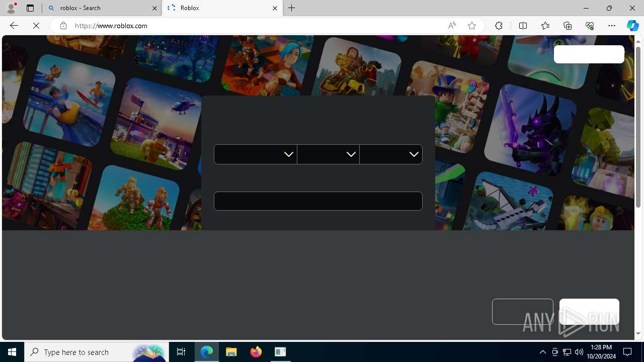Expand the first birthday dropdown
This screenshot has width=644, height=362.
click(255, 154)
